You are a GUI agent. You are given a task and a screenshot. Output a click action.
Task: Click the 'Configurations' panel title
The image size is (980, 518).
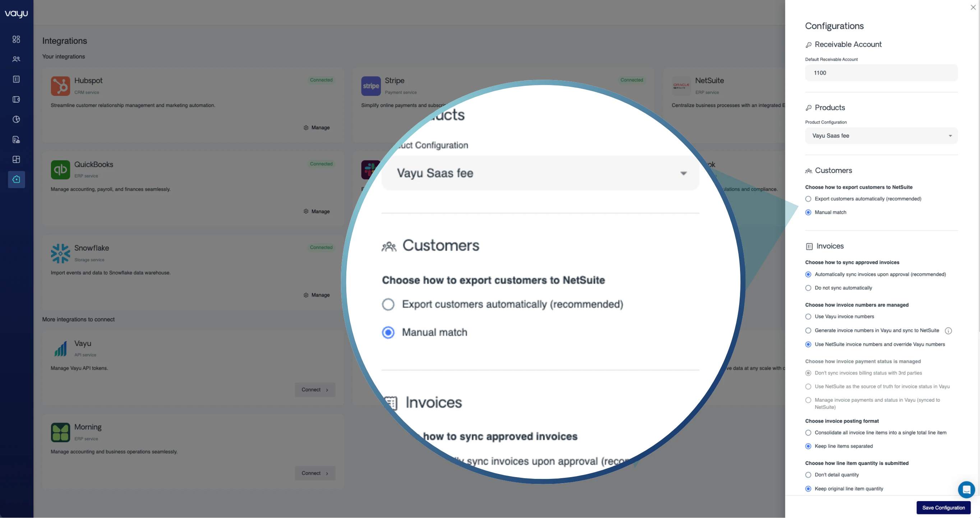[x=834, y=26]
